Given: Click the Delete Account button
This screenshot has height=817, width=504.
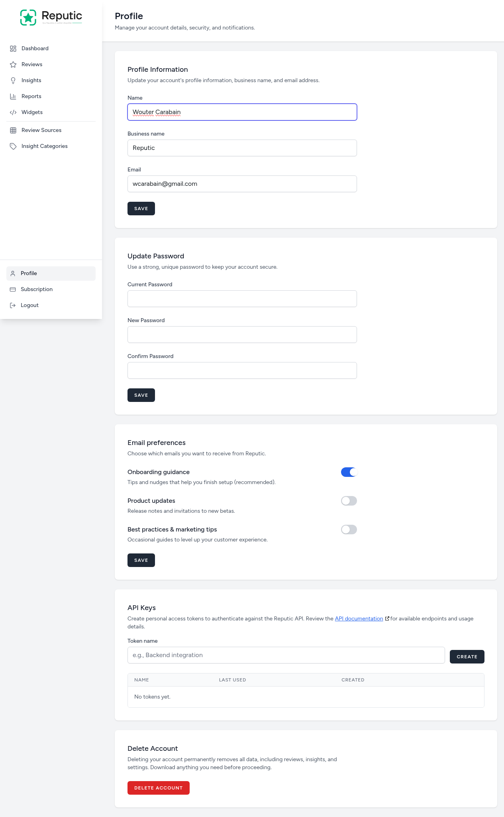Looking at the screenshot, I should [158, 787].
